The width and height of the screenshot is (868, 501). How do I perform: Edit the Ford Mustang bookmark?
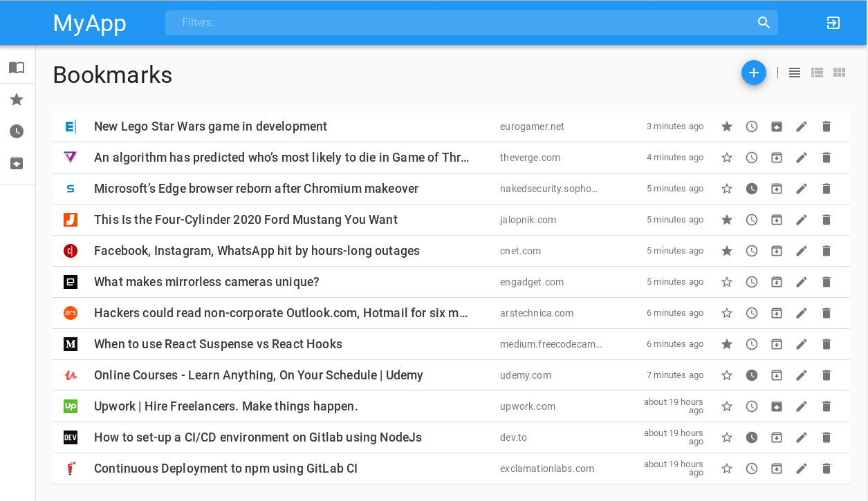[802, 220]
